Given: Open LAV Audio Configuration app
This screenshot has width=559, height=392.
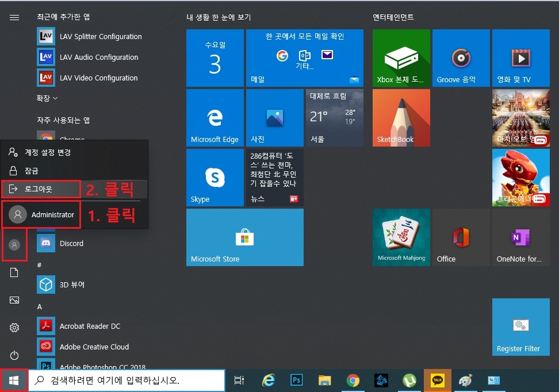Looking at the screenshot, I should tap(87, 57).
